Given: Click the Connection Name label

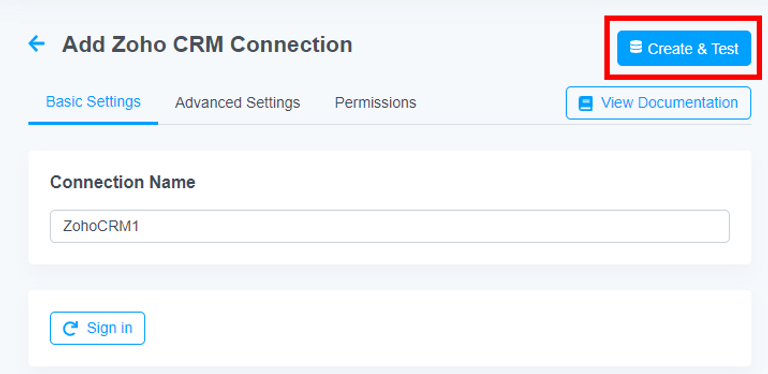Looking at the screenshot, I should [123, 182].
